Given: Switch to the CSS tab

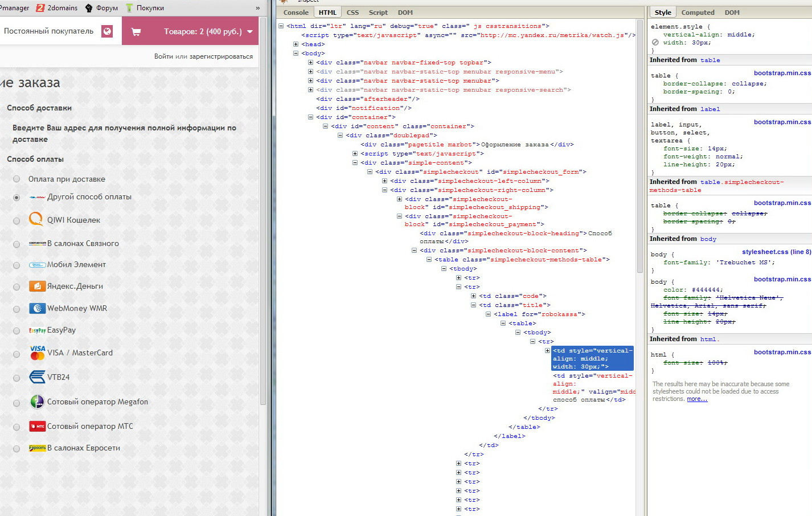Looking at the screenshot, I should (x=352, y=13).
